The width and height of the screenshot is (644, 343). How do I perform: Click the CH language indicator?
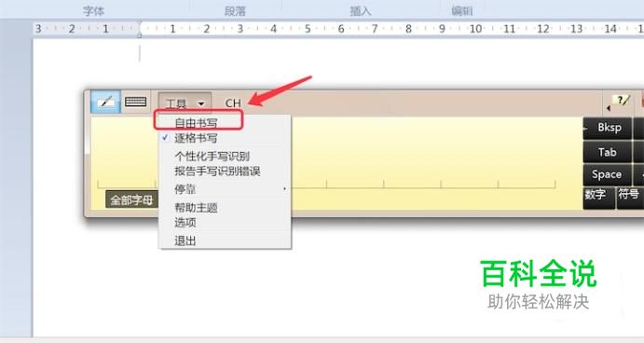tap(233, 103)
